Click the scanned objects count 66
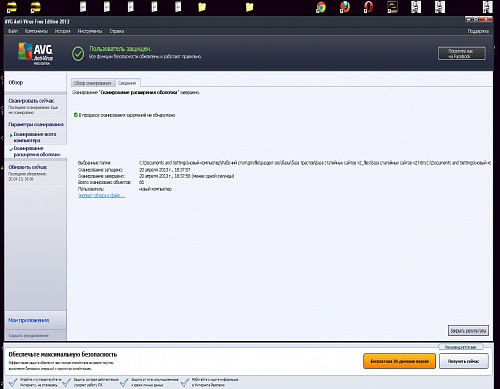Viewport: 500px width, 389px height. [141, 182]
